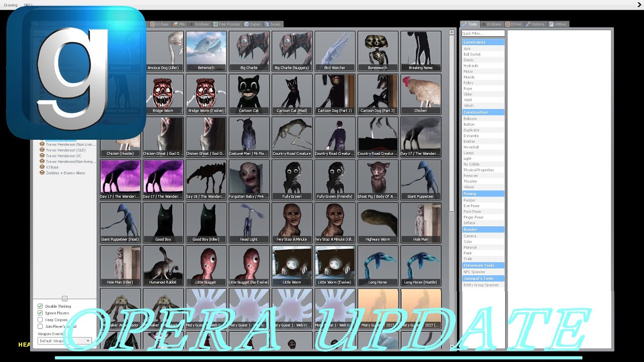The height and width of the screenshot is (362, 644).
Task: Collapse the Construction tool category
Action: [x=483, y=112]
